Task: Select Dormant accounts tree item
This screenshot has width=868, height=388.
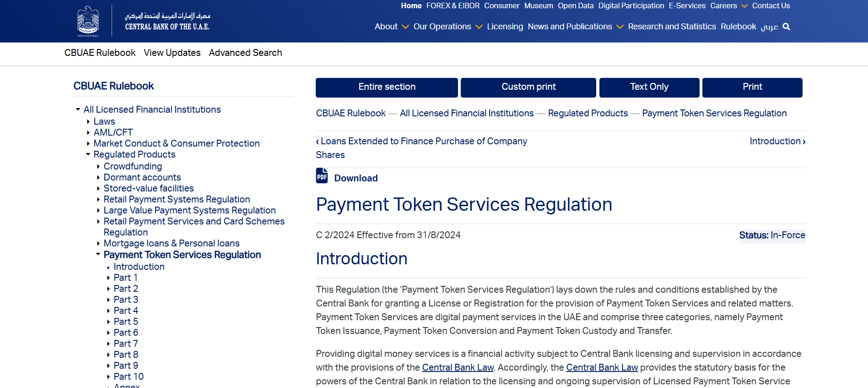Action: coord(142,177)
